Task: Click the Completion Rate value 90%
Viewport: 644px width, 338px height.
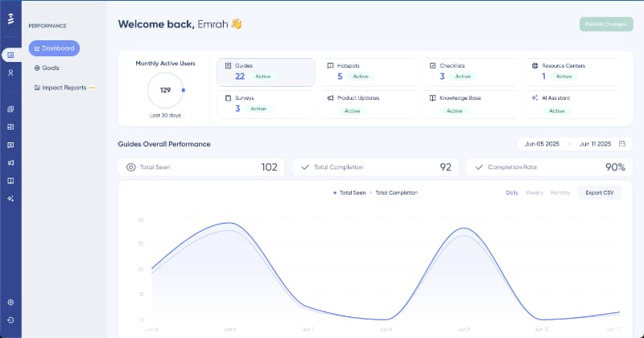Action: (615, 167)
